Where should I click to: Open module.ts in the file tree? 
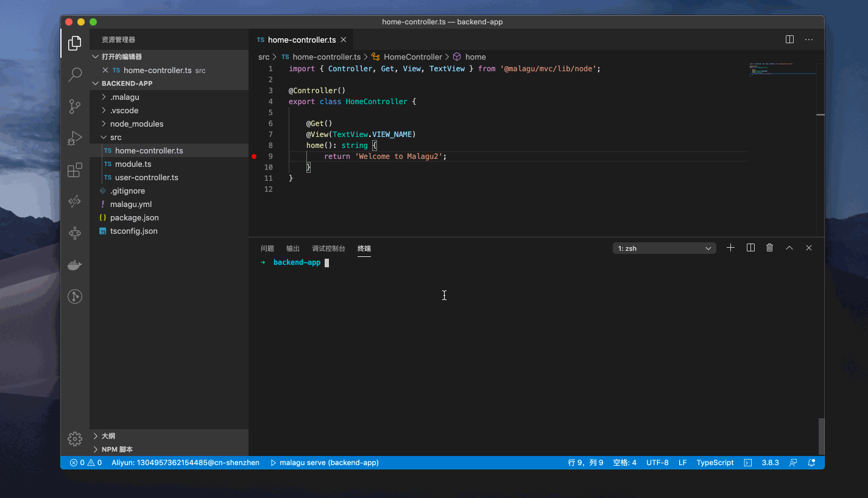coord(169,164)
